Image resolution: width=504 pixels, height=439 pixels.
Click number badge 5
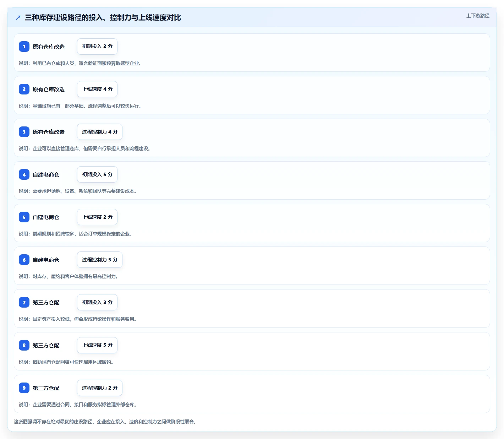tap(24, 217)
